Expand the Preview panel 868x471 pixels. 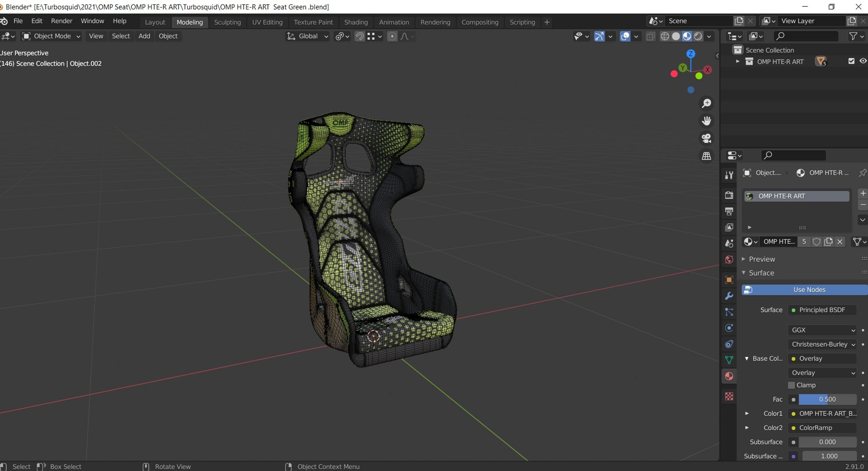coord(762,259)
